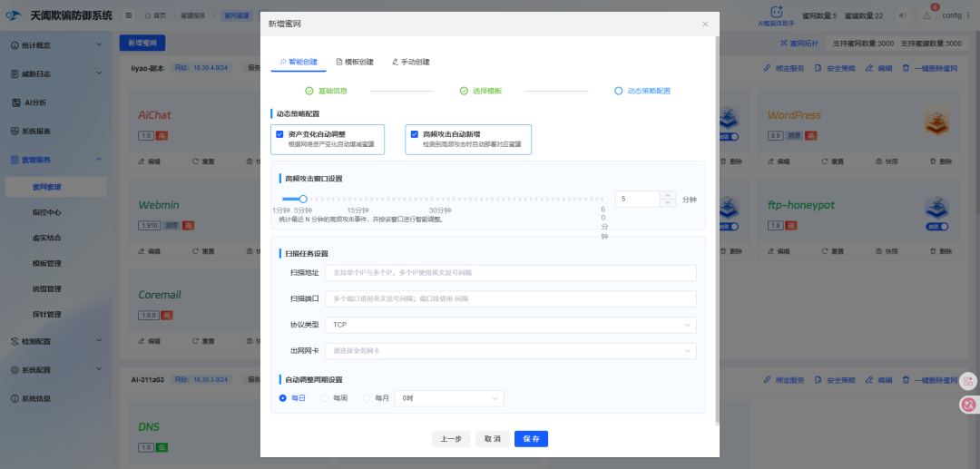Select the 每周 radio option

click(325, 397)
